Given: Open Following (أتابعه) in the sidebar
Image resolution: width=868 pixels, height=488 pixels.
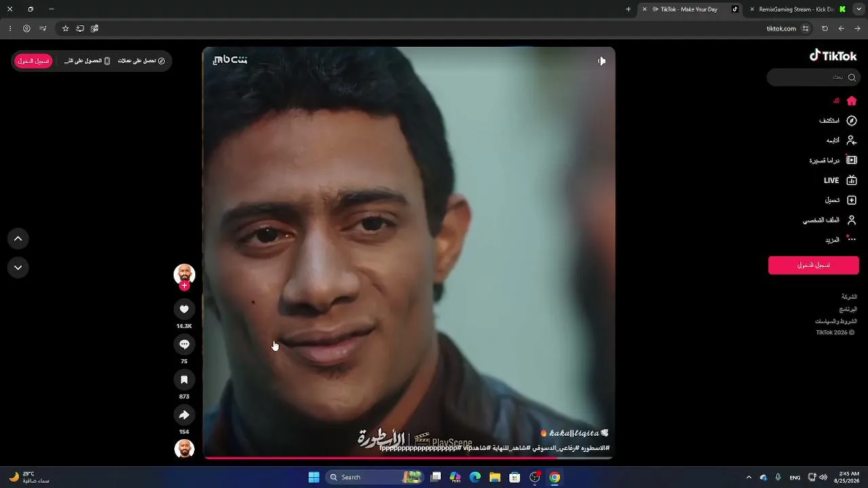Looking at the screenshot, I should 841,140.
